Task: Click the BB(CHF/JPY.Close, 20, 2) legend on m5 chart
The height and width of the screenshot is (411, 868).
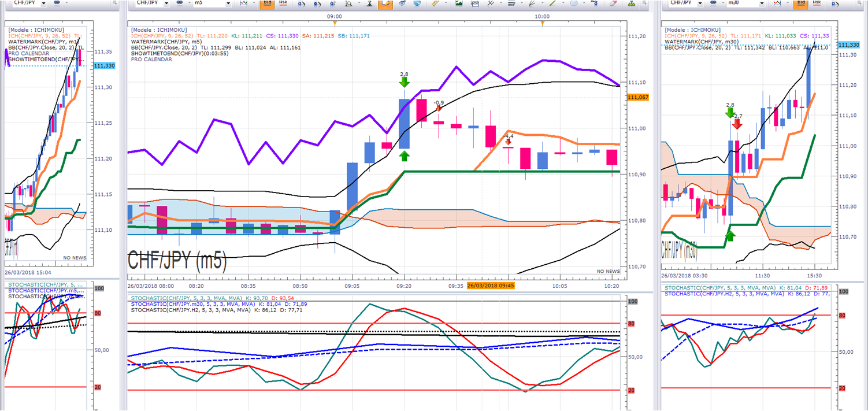Action: [165, 47]
